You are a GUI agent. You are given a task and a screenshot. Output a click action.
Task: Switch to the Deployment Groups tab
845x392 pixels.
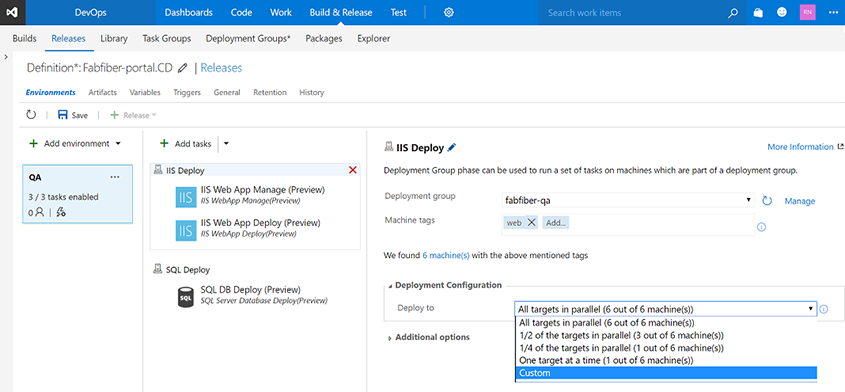[x=248, y=38]
